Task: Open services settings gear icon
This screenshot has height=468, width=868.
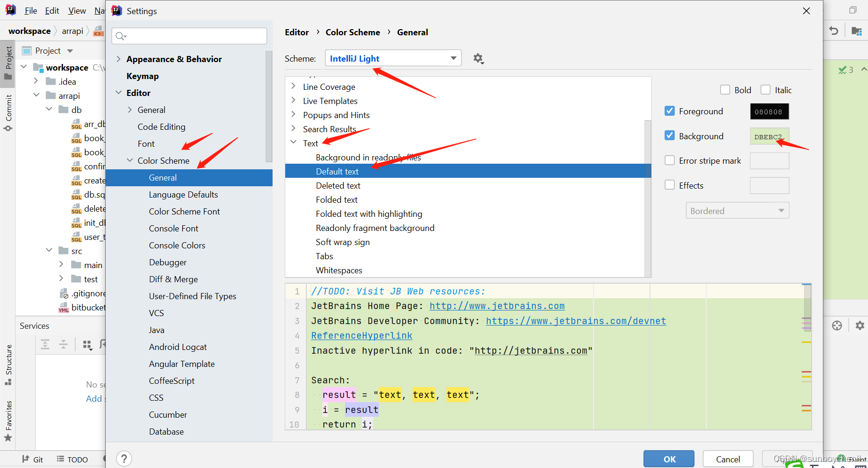Action: coord(860,325)
